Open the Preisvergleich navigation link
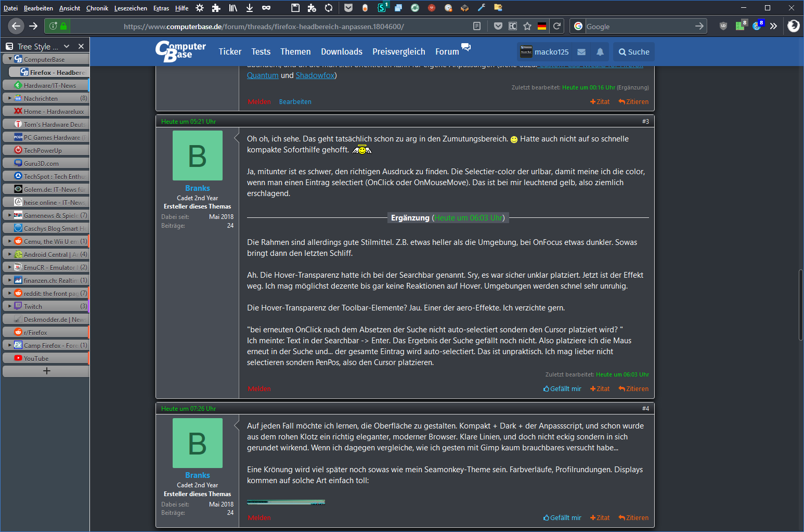 [x=399, y=51]
